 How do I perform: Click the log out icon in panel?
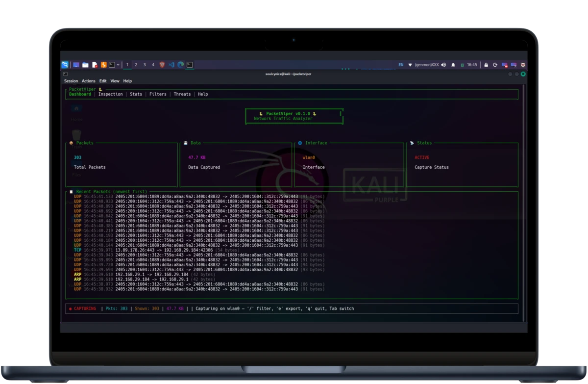(x=495, y=65)
